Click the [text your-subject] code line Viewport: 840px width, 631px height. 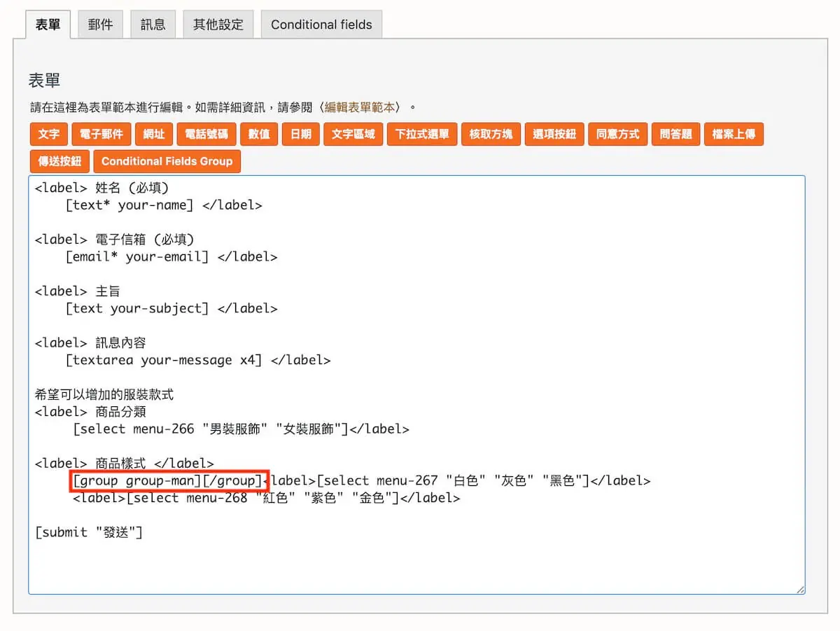171,309
